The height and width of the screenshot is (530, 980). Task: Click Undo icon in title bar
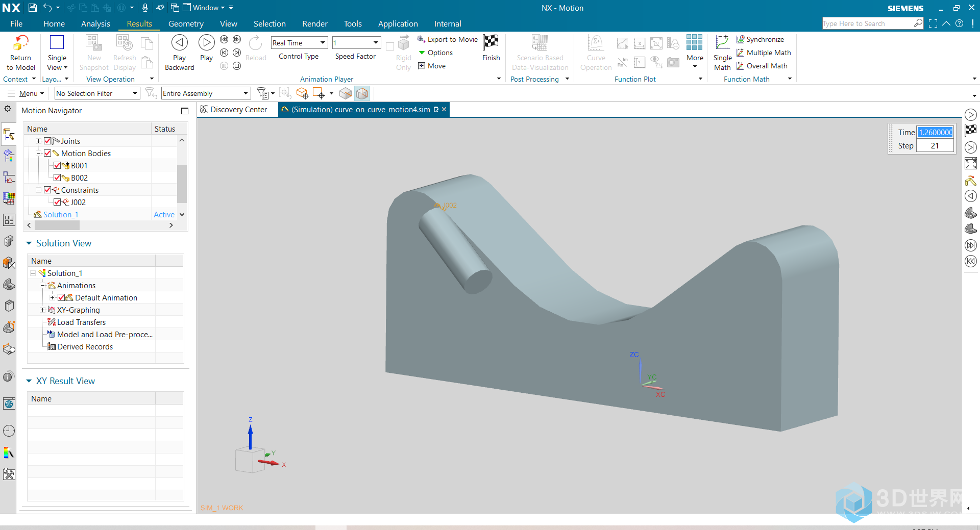pos(47,8)
